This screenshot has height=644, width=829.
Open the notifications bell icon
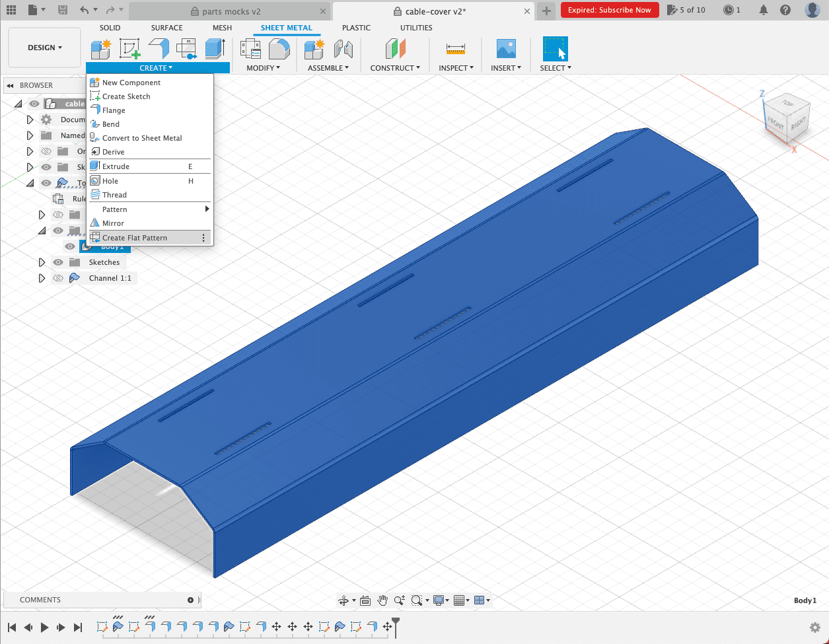point(764,10)
